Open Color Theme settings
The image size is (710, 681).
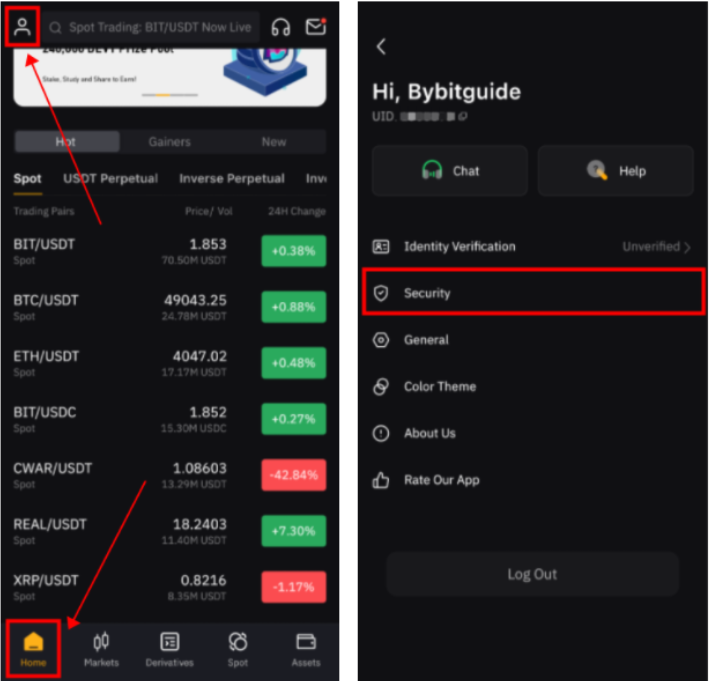[x=533, y=386]
